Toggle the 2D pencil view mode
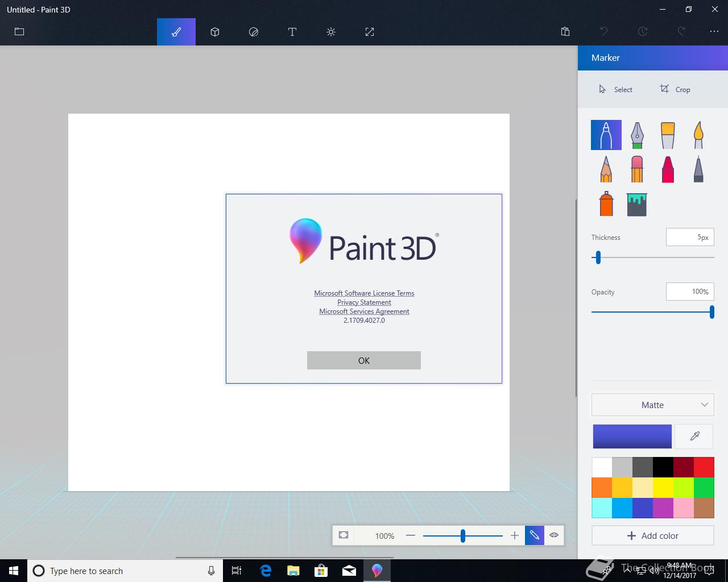This screenshot has height=582, width=728. click(x=535, y=535)
